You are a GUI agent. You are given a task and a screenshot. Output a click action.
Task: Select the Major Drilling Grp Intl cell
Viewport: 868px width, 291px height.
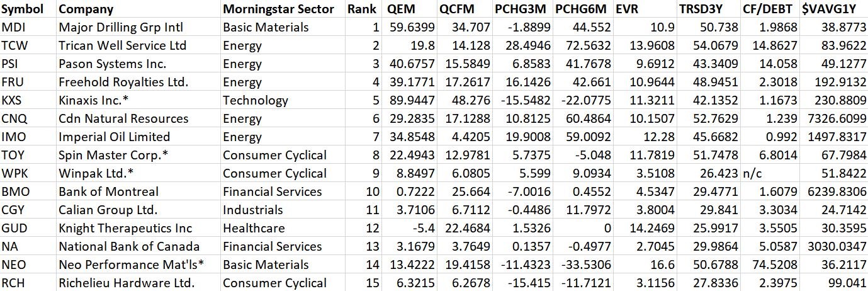(120, 27)
